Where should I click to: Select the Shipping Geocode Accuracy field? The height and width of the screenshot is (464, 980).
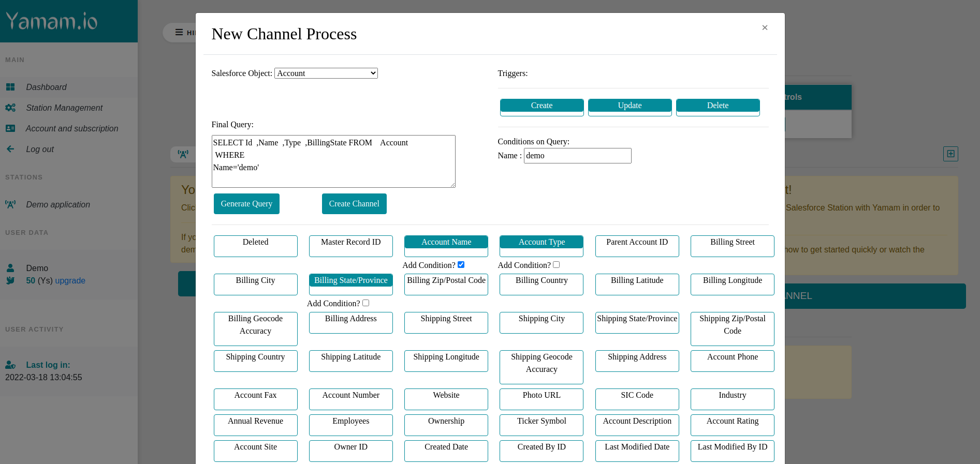pyautogui.click(x=542, y=367)
